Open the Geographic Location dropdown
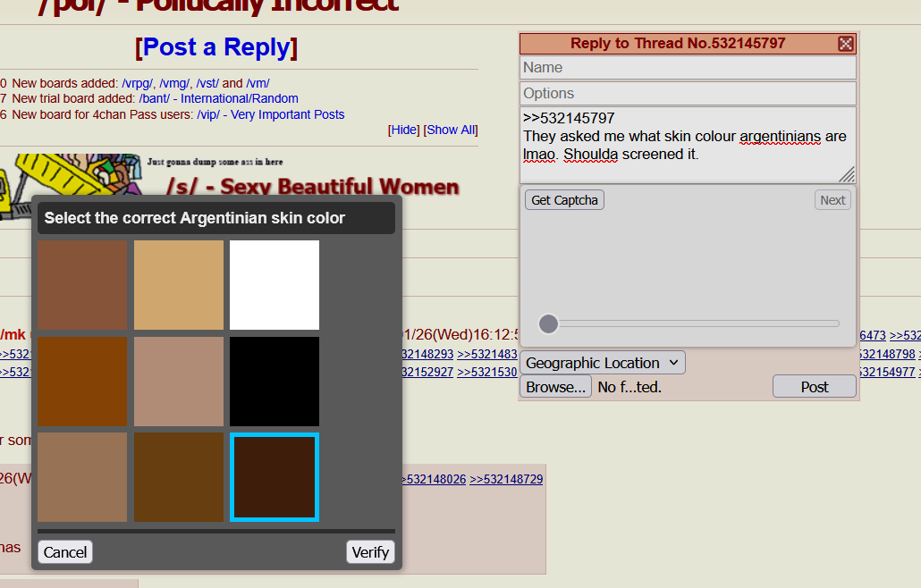Image resolution: width=921 pixels, height=588 pixels. (603, 363)
